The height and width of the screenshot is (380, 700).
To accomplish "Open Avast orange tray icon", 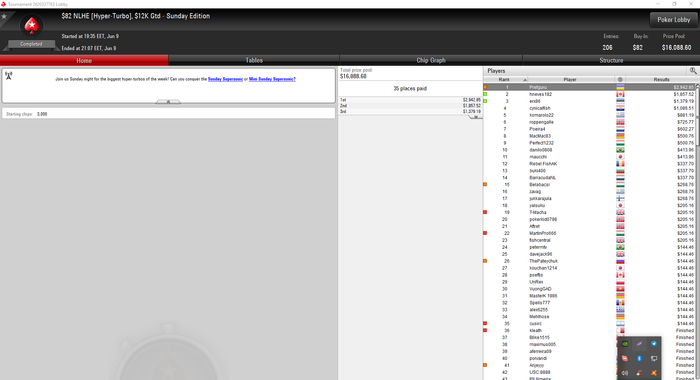I will [654, 373].
